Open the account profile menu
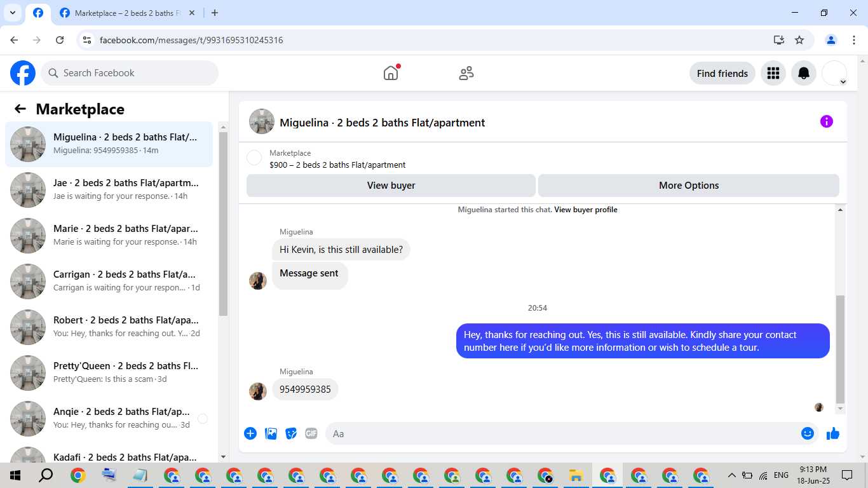Image resolution: width=868 pixels, height=488 pixels. click(834, 73)
